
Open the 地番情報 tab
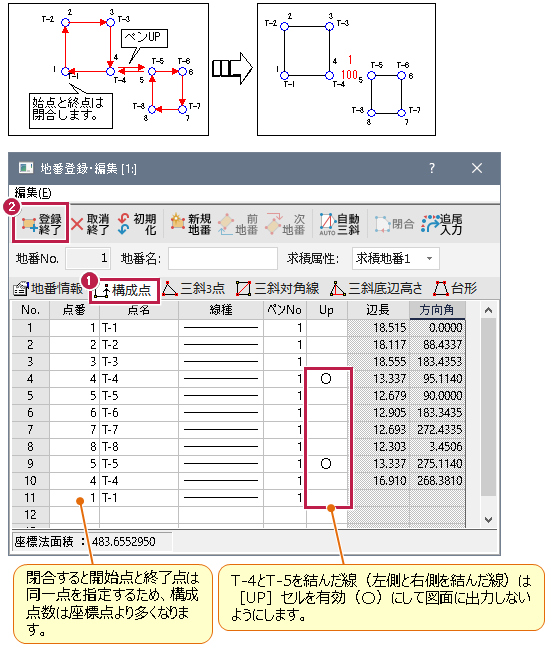tap(48, 288)
